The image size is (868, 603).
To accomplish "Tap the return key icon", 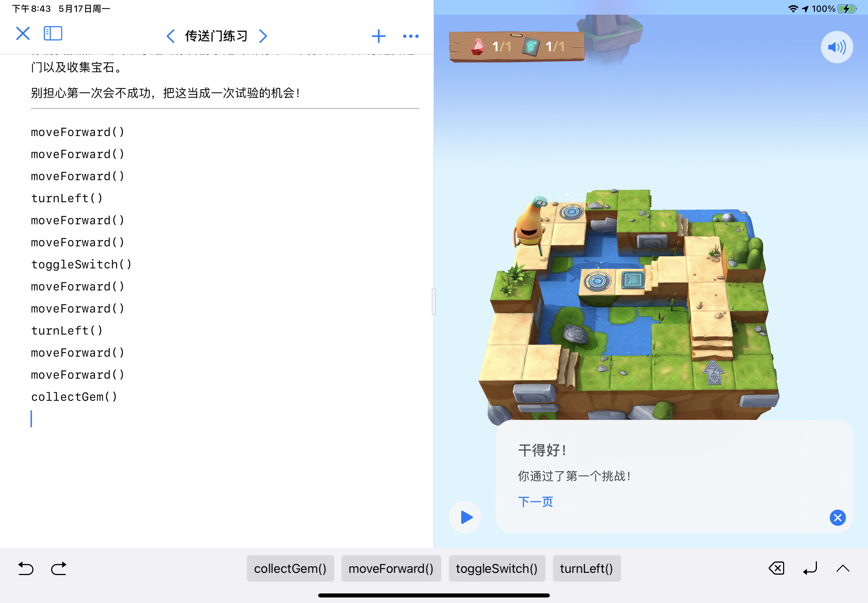I will point(810,568).
